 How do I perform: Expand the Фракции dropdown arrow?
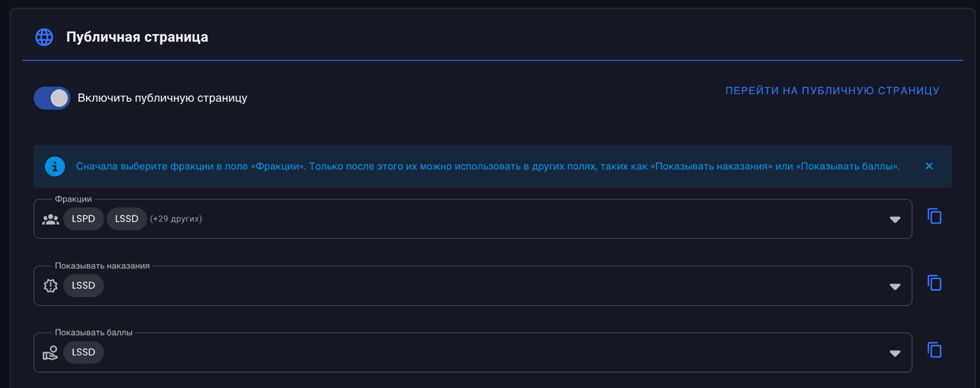[x=895, y=219]
